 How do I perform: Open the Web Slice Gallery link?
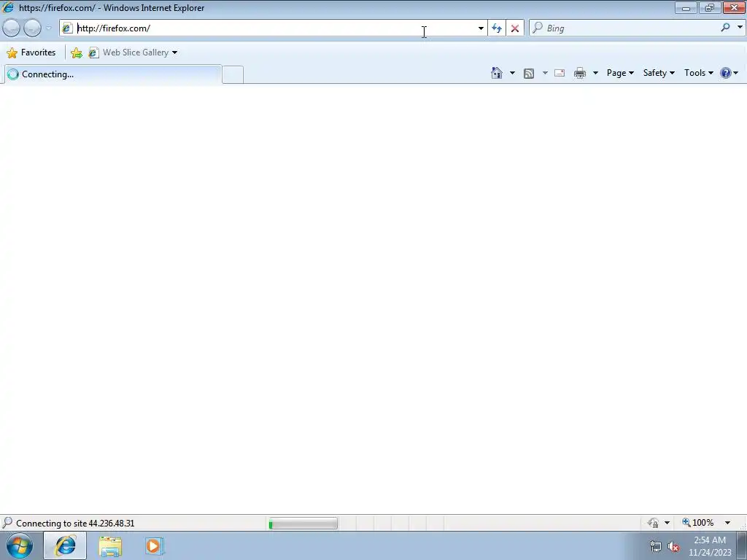click(x=128, y=52)
